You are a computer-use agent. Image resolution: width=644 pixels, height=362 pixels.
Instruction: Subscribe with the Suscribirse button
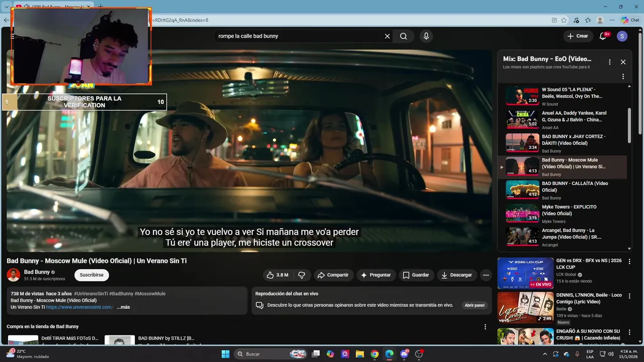point(92,275)
